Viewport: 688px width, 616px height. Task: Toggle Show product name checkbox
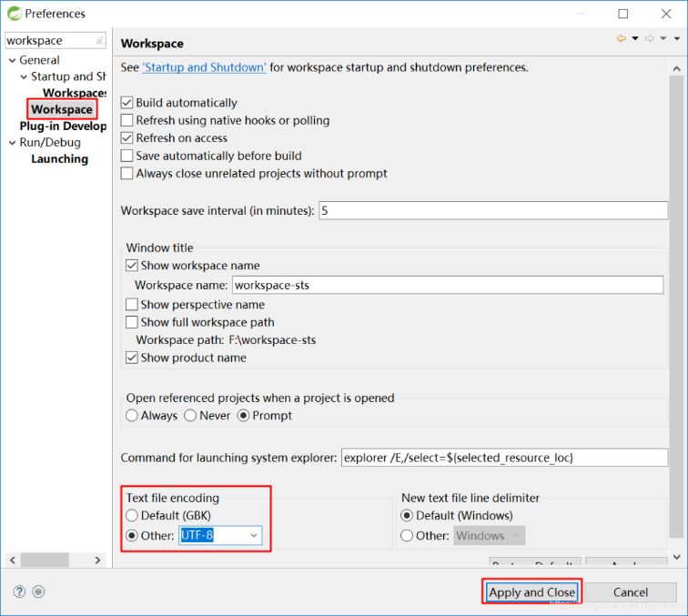[x=132, y=358]
